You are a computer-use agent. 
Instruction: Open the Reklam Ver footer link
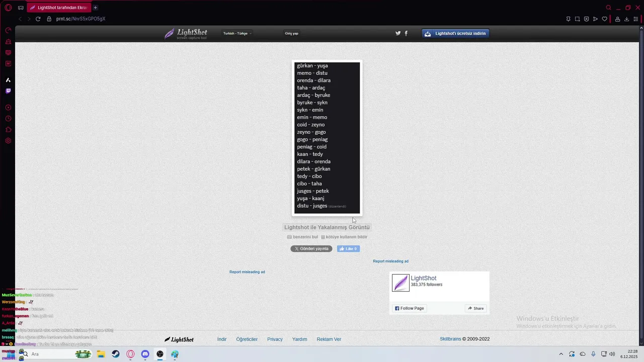(x=329, y=339)
